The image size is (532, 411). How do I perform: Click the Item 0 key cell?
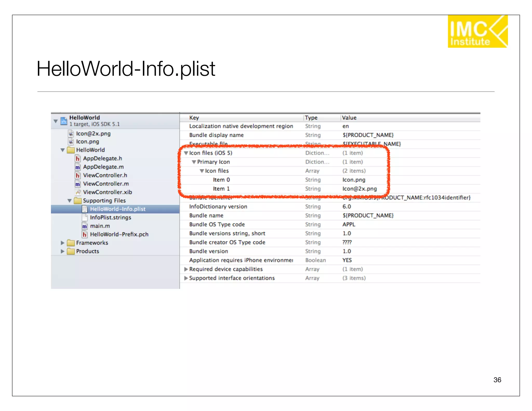[x=221, y=180]
